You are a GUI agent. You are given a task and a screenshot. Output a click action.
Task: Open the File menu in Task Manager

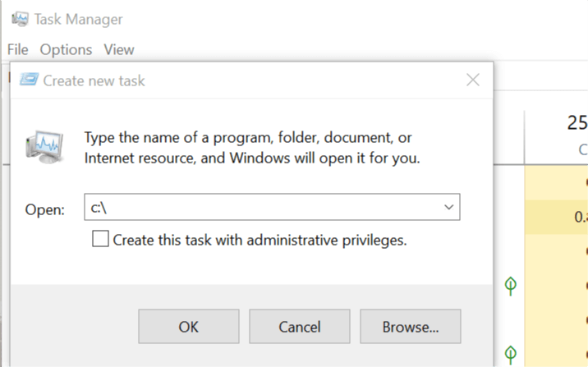tap(17, 49)
